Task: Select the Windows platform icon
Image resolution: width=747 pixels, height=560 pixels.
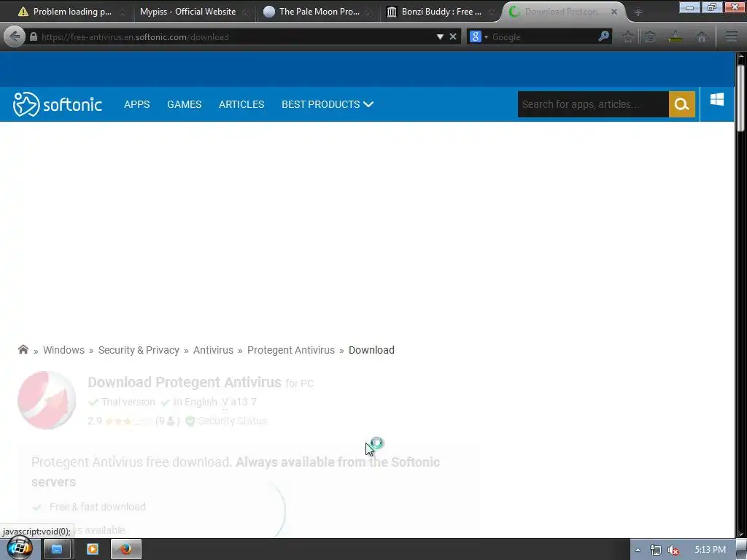Action: 717,99
